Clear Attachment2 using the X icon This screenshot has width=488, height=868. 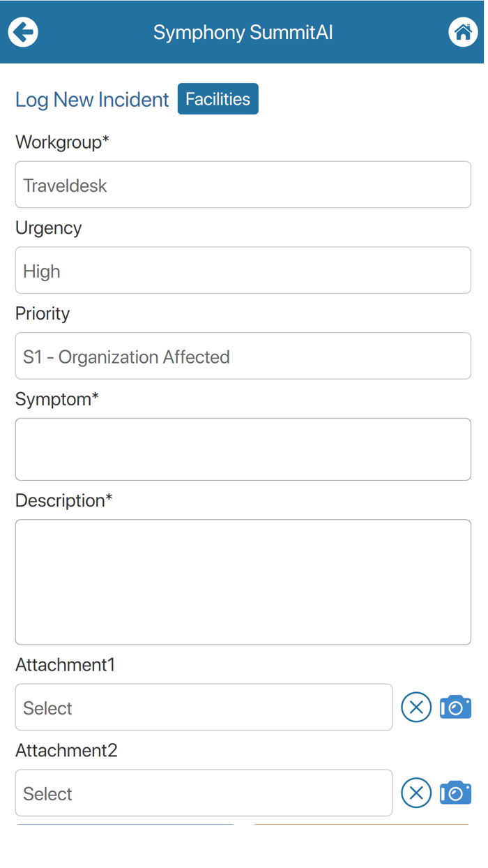(416, 793)
